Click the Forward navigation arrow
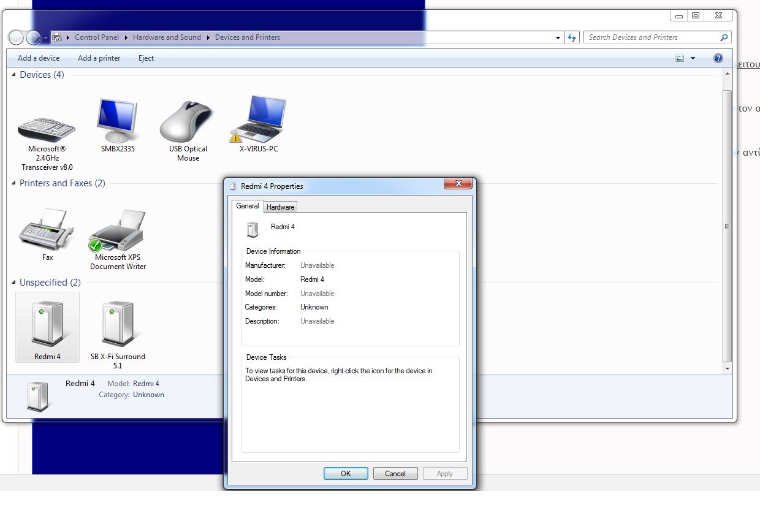Viewport: 760px width, 532px height. coord(33,37)
